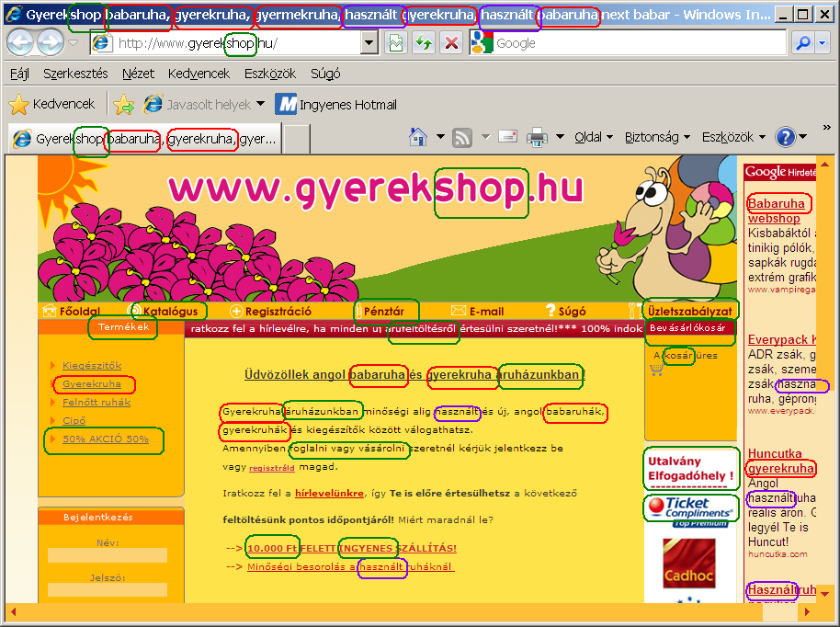The image size is (840, 627).
Task: Open the address bar dropdown arrow
Action: [x=369, y=43]
